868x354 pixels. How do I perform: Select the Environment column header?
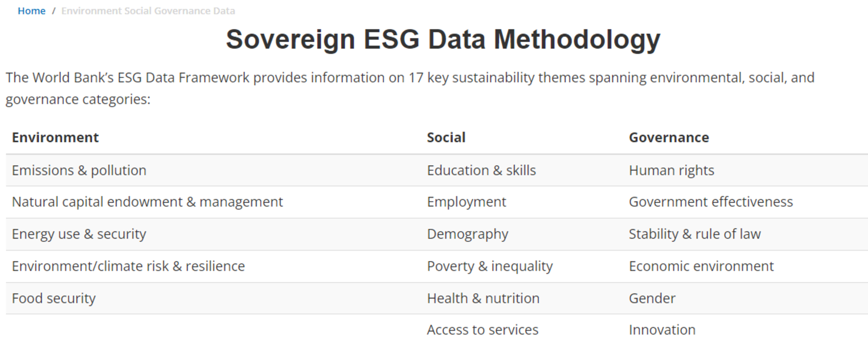click(x=55, y=137)
